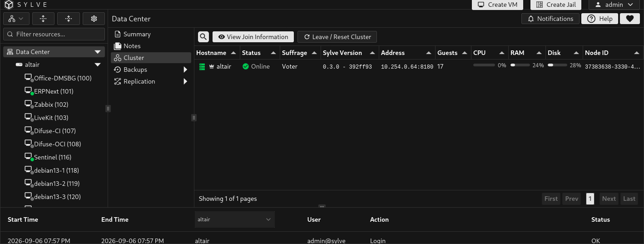Sort by Status column
Image resolution: width=644 pixels, height=244 pixels.
tap(259, 53)
